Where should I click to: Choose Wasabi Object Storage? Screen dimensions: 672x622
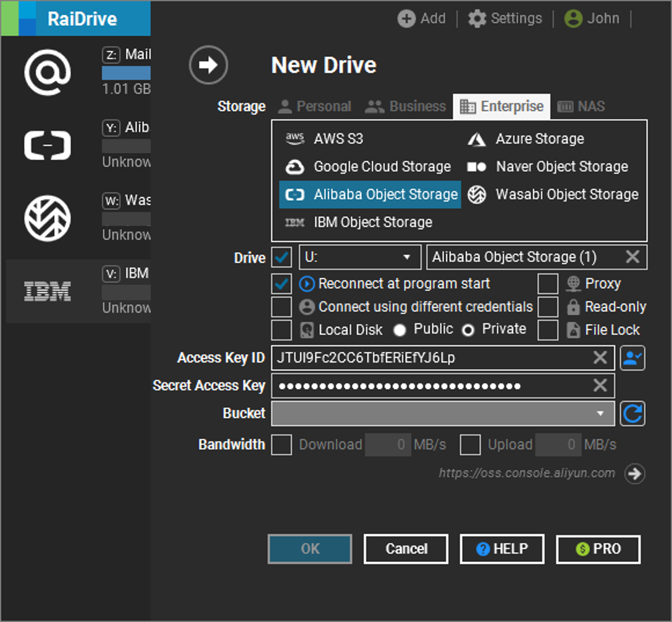553,195
